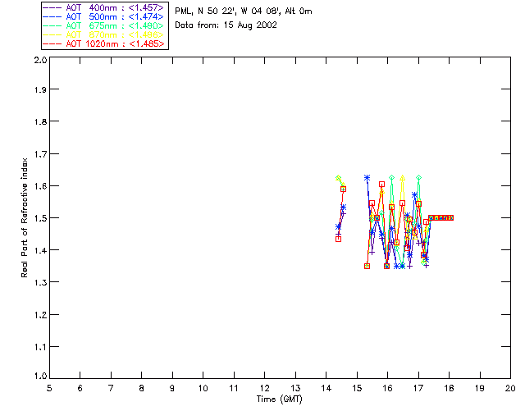525x420 pixels.
Task: Click the AOT 870nm legend entry
Action: tap(104, 34)
